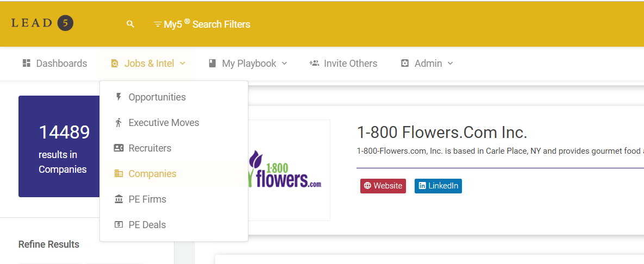Open the My Playbook menu
This screenshot has width=644, height=264.
point(248,64)
